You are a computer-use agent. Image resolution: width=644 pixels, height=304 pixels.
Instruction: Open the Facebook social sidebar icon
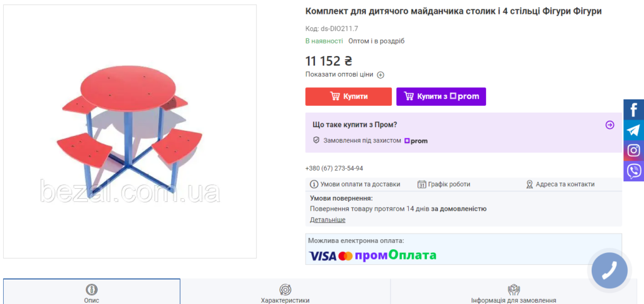point(634,110)
